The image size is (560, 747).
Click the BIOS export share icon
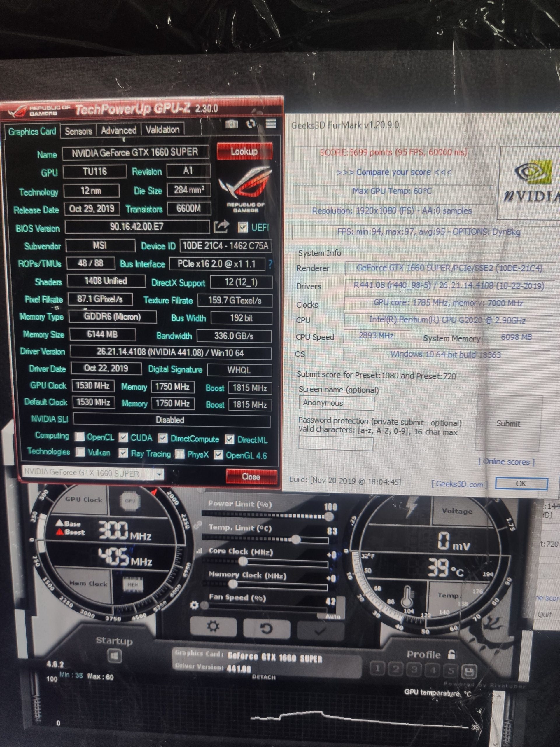(221, 227)
